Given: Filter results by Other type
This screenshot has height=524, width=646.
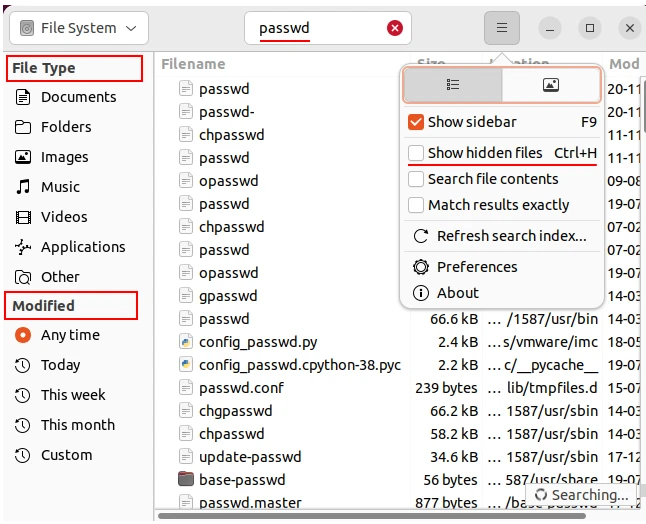Looking at the screenshot, I should tap(47, 277).
